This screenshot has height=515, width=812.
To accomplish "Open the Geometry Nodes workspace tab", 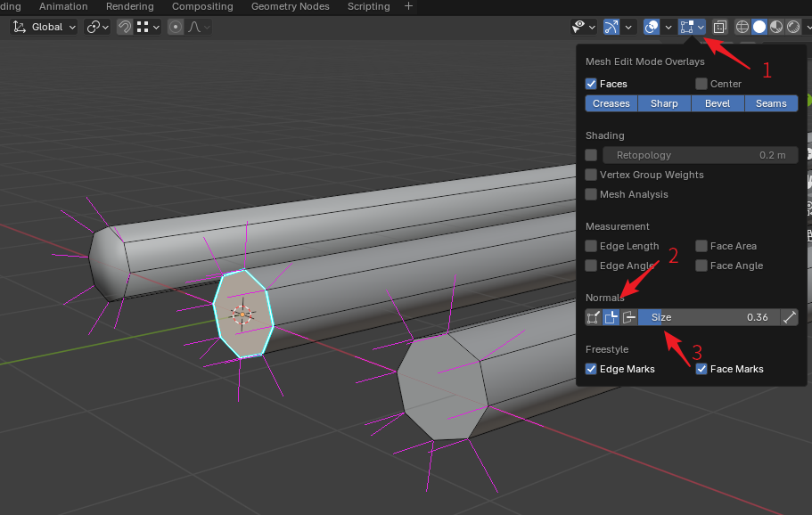I will (x=290, y=6).
